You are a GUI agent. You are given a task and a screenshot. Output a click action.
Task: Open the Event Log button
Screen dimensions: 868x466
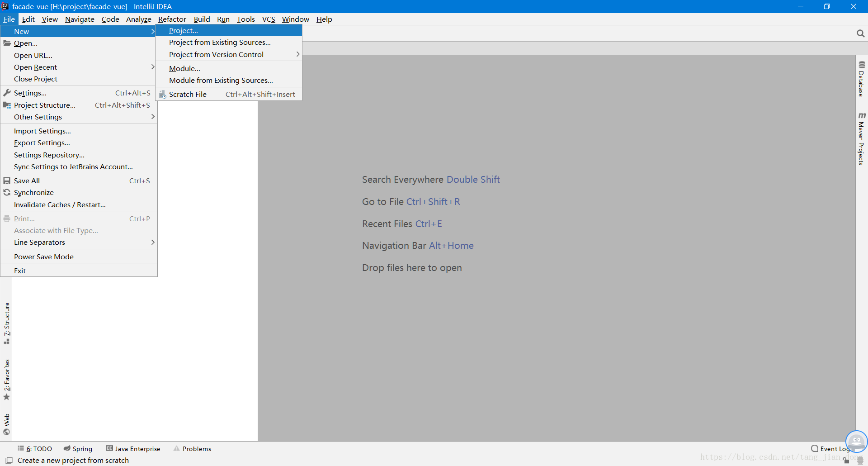pyautogui.click(x=830, y=448)
